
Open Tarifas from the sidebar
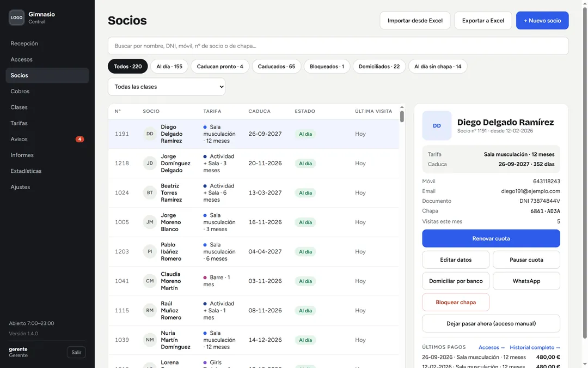(x=47, y=123)
